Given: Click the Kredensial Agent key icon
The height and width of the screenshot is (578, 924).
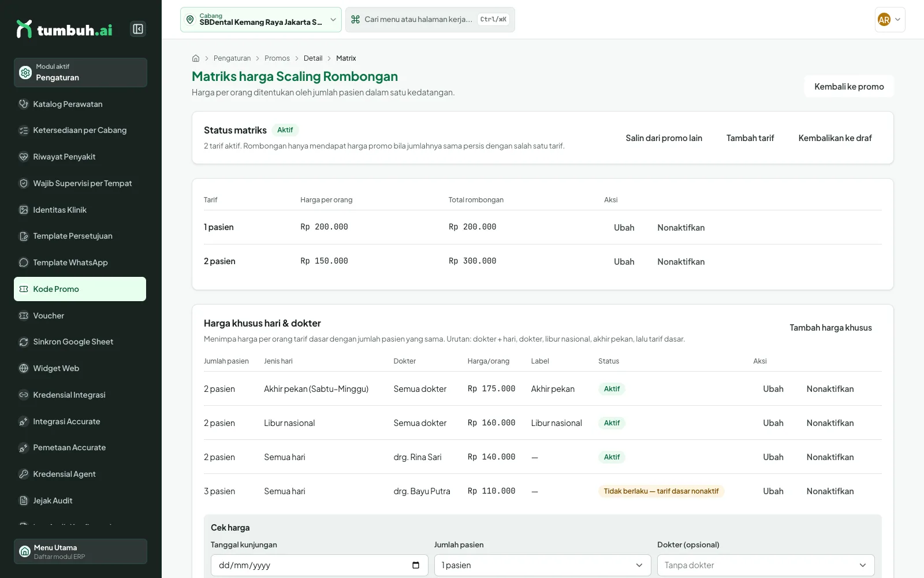Looking at the screenshot, I should tap(24, 474).
